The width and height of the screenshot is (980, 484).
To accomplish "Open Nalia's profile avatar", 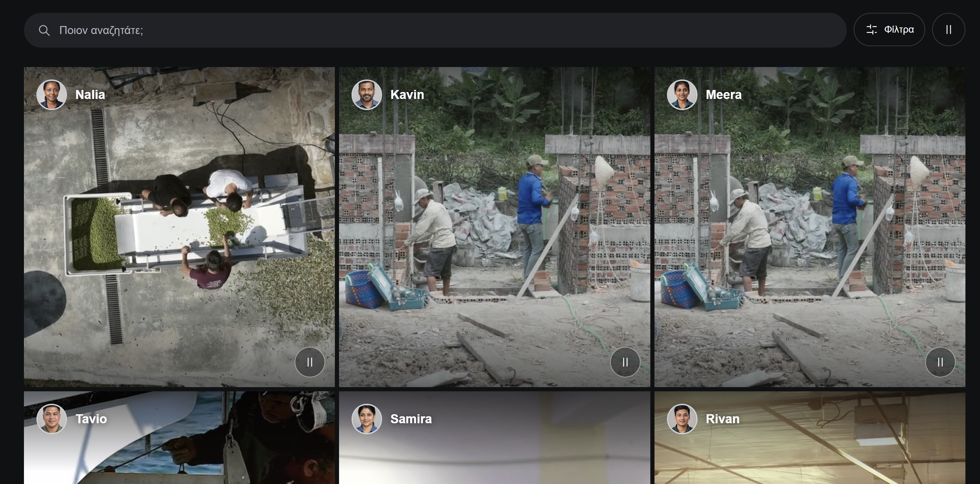I will [x=52, y=95].
